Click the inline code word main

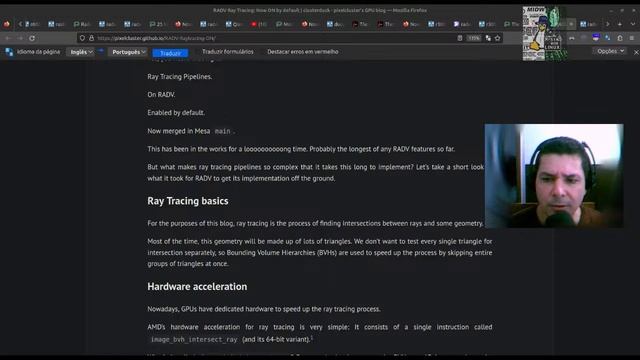222,131
